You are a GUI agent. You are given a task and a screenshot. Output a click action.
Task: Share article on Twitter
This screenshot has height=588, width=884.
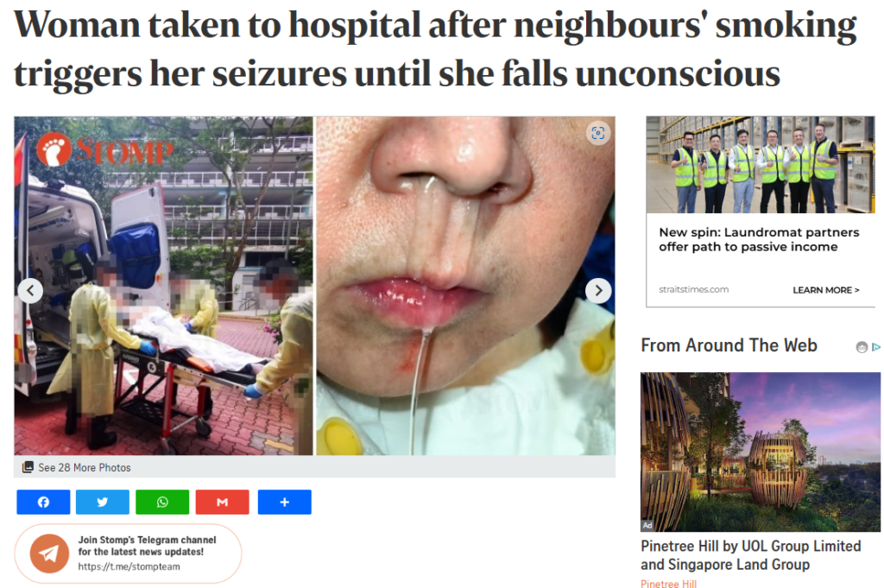(103, 502)
